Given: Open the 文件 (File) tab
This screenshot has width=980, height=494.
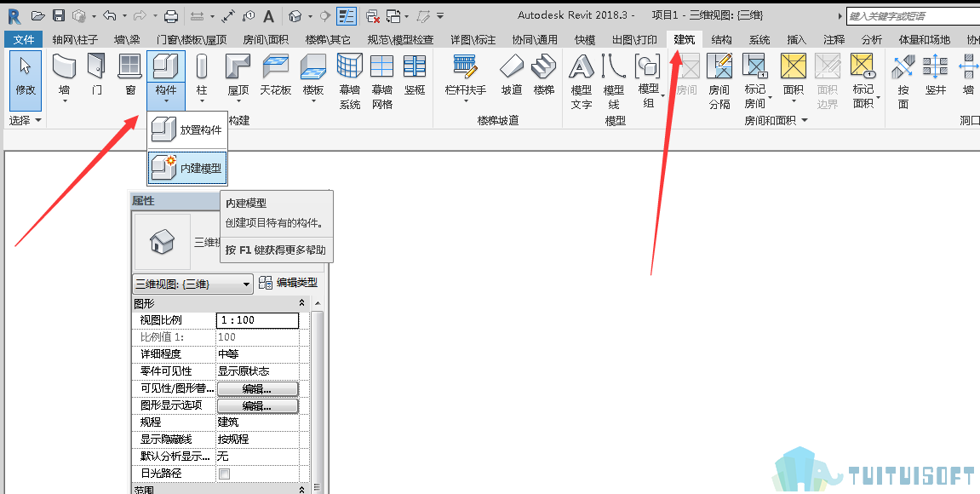Looking at the screenshot, I should click(x=24, y=39).
